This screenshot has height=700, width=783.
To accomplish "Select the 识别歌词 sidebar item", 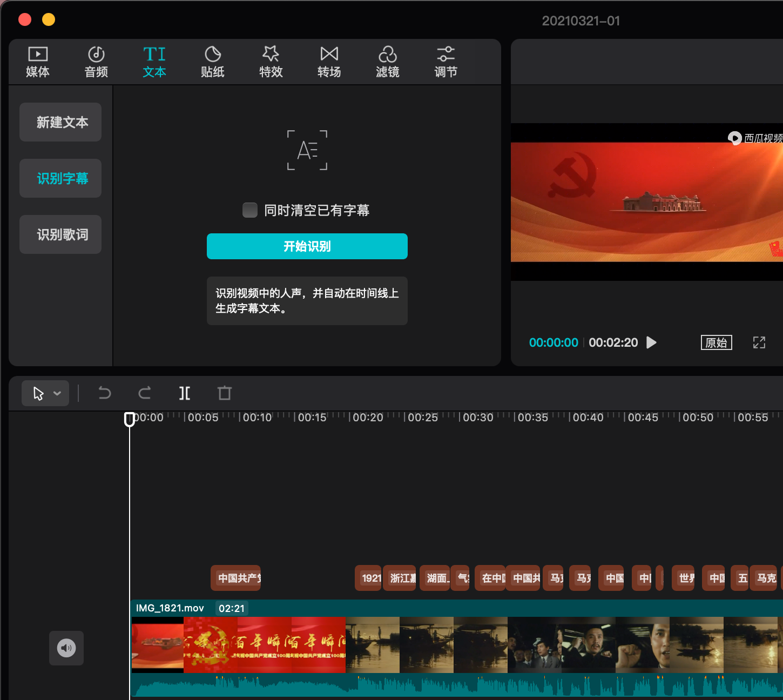I will [x=60, y=234].
